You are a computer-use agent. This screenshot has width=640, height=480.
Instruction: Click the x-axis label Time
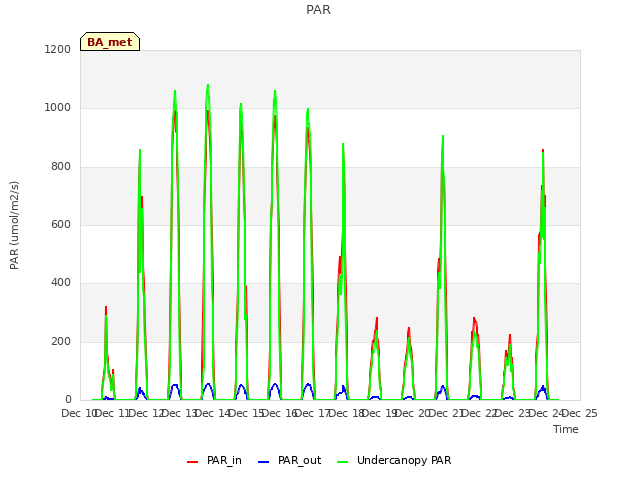click(x=566, y=429)
